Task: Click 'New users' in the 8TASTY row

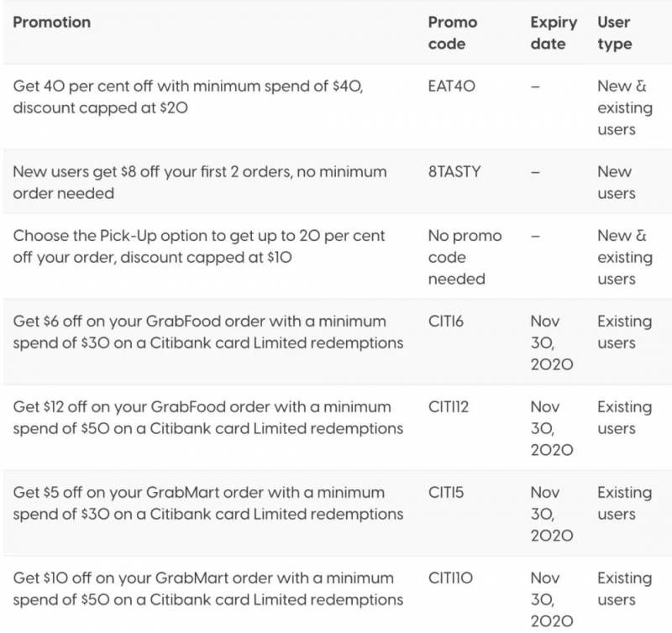Action: pyautogui.click(x=615, y=182)
